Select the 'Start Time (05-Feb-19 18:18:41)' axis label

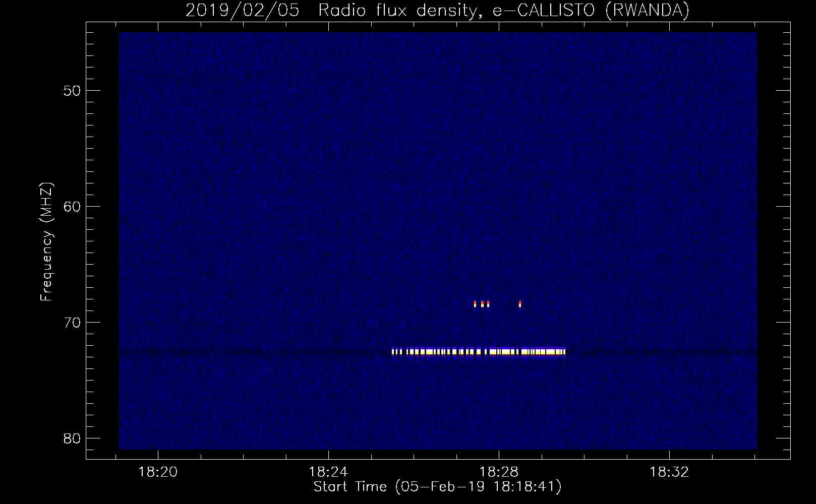437,487
